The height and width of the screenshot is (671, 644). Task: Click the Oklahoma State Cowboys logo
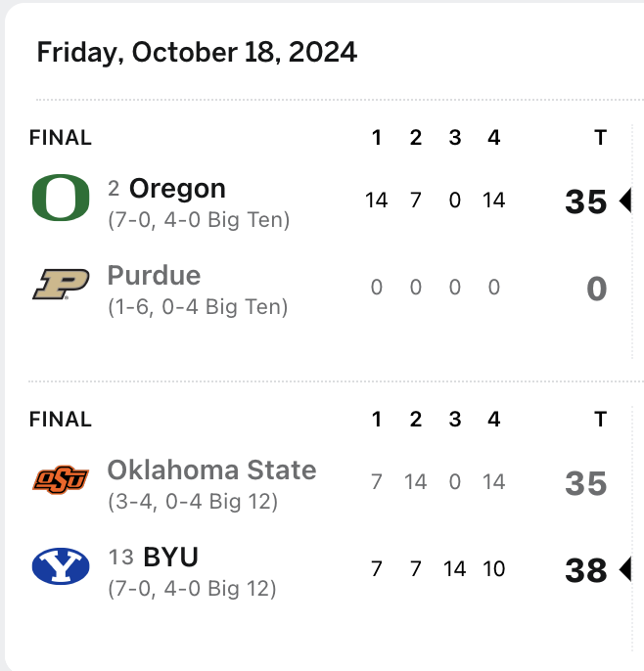pyautogui.click(x=61, y=479)
